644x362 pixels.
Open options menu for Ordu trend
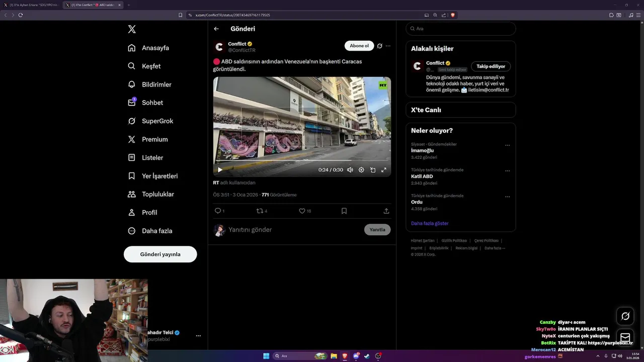pyautogui.click(x=507, y=197)
